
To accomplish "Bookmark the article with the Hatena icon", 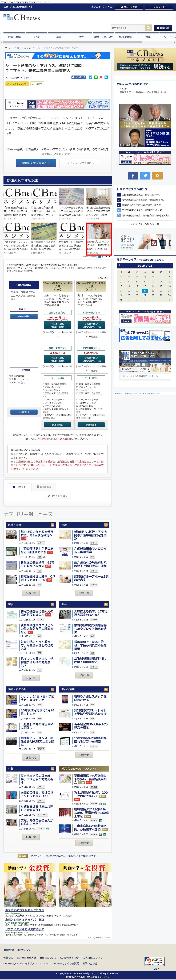I will tap(106, 77).
